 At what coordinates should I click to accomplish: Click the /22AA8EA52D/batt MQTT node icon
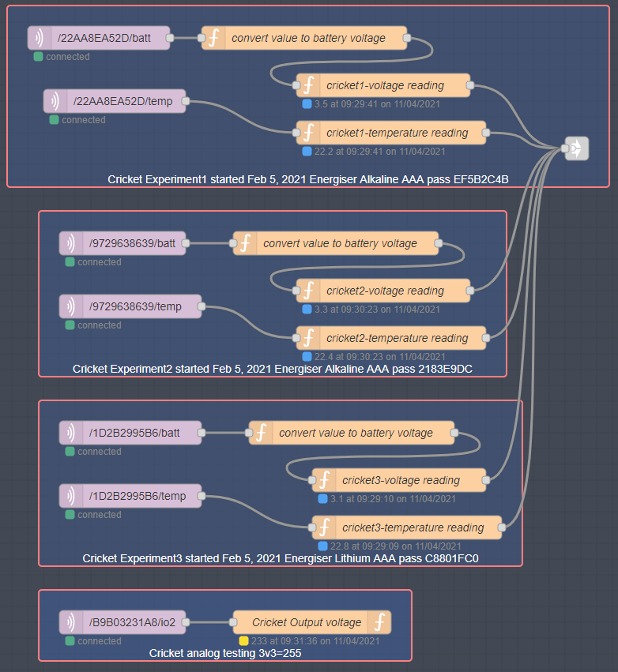click(40, 38)
